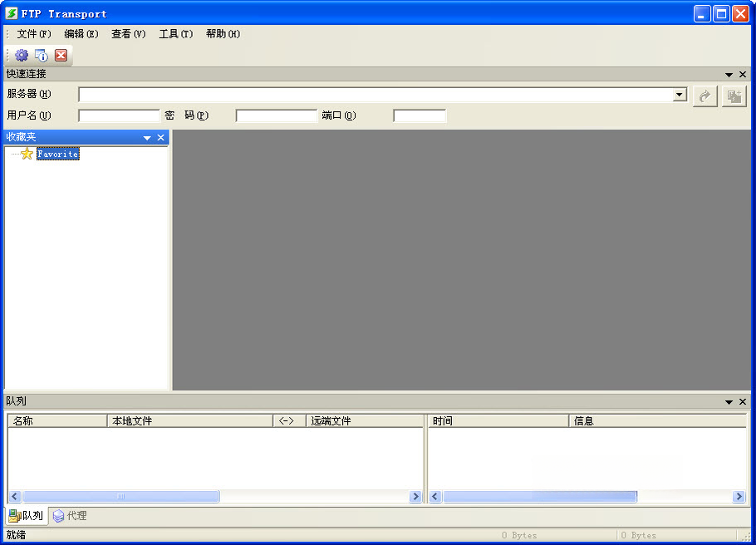Click the 名称 column header
The width and height of the screenshot is (756, 545).
(57, 421)
